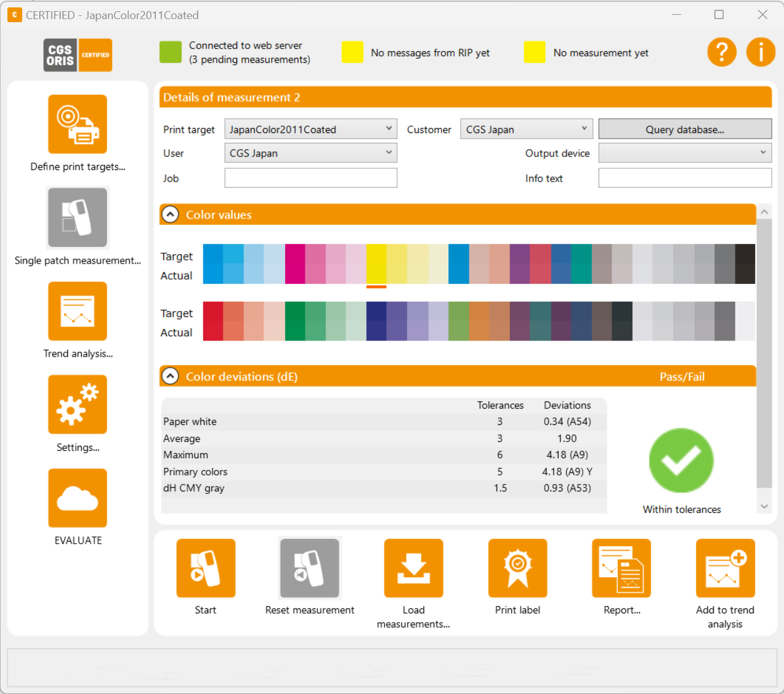
Task: Click yellow measurement status indicator
Action: tap(535, 52)
